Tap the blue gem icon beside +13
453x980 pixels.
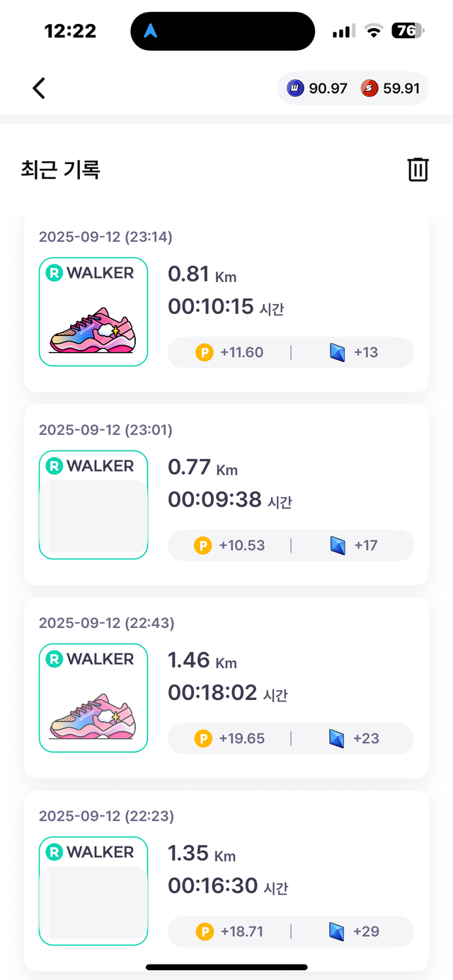coord(338,352)
